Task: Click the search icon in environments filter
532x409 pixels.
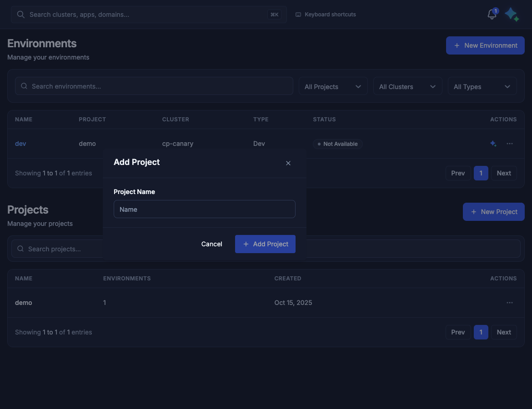Action: tap(24, 86)
